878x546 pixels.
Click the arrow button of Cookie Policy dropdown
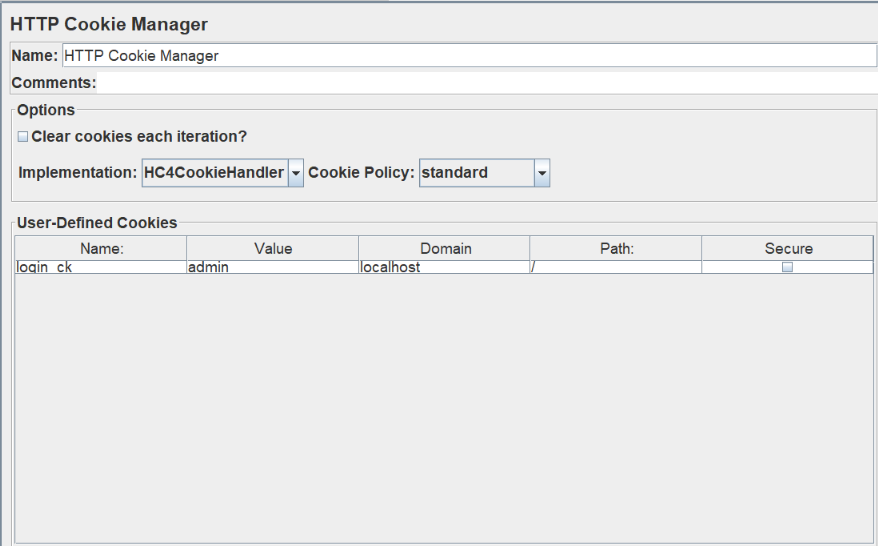point(541,173)
